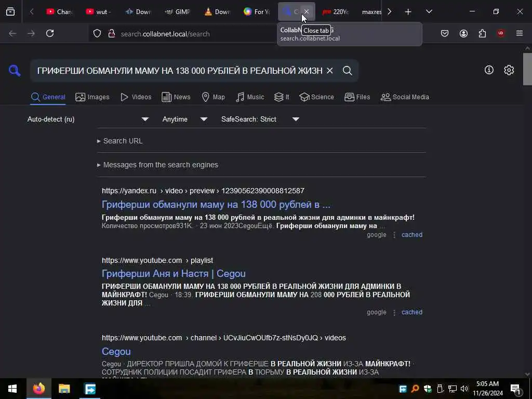
Task: Open the Cegou channel result
Action: pyautogui.click(x=116, y=352)
